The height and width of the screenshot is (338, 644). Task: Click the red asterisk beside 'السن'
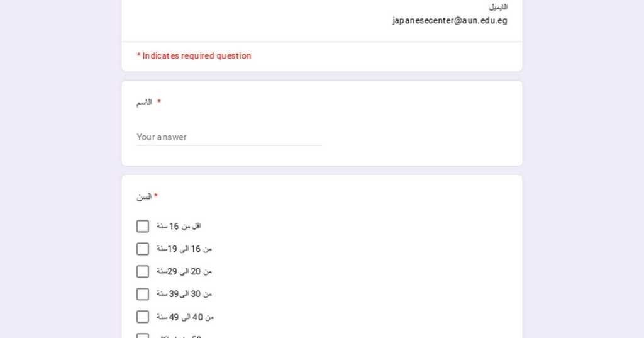click(x=156, y=196)
